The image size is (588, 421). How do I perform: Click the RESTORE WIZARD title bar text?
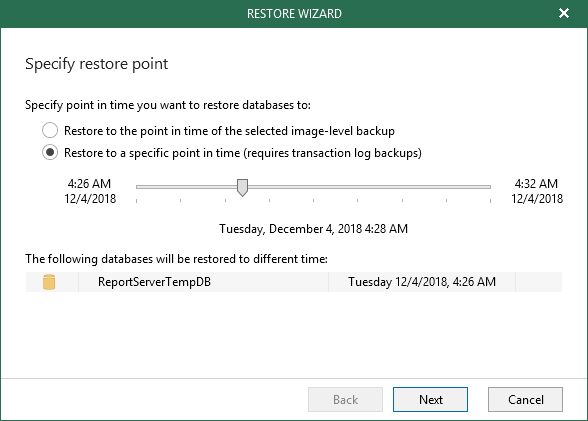coord(294,14)
